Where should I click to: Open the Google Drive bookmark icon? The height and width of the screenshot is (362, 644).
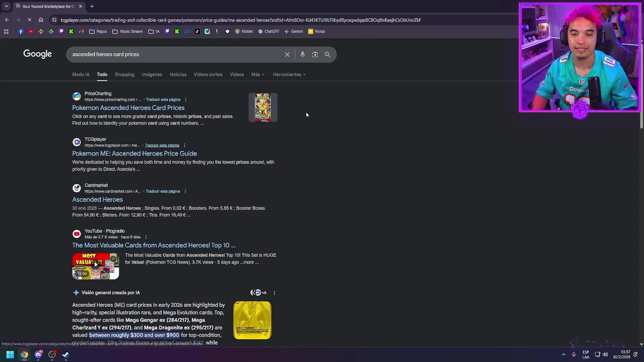pyautogui.click(x=51, y=31)
